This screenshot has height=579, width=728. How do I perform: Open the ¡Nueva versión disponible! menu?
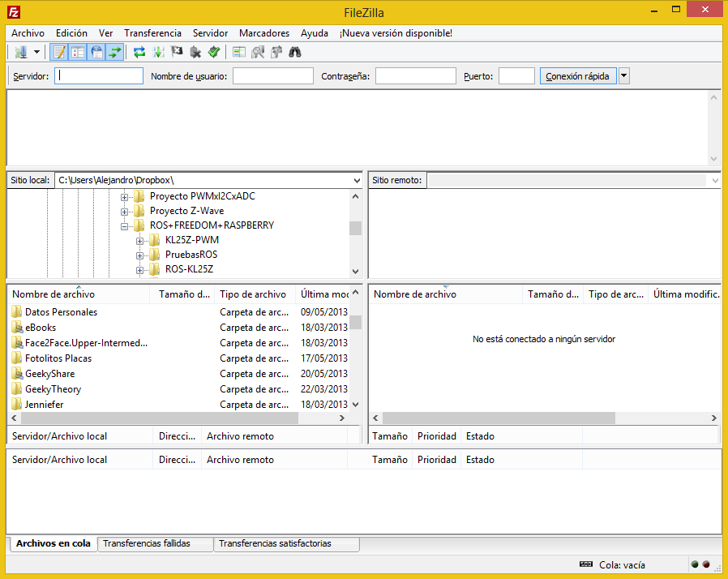pyautogui.click(x=396, y=33)
